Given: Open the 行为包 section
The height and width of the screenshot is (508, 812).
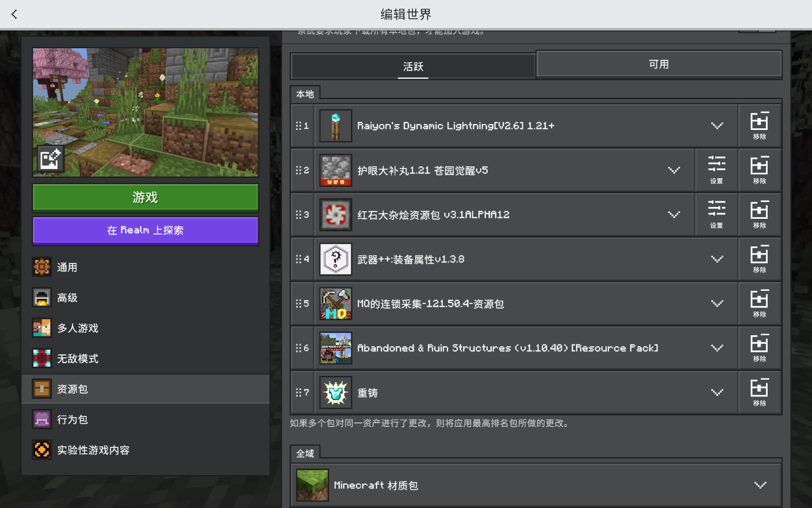Looking at the screenshot, I should click(x=146, y=419).
